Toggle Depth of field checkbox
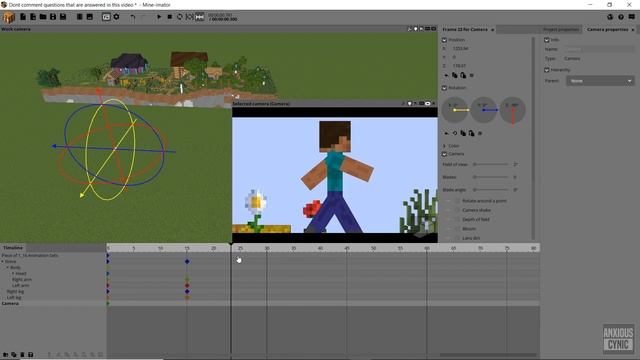 point(457,220)
